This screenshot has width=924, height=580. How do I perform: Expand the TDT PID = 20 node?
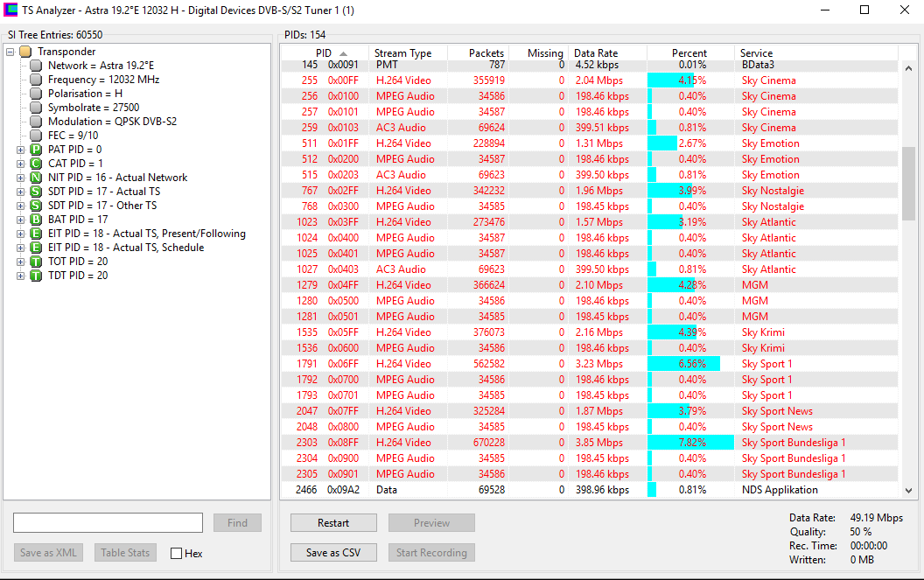point(21,276)
